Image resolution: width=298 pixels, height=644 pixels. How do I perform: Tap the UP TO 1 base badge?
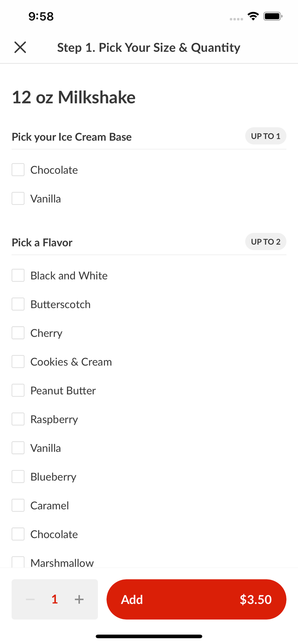(x=265, y=136)
